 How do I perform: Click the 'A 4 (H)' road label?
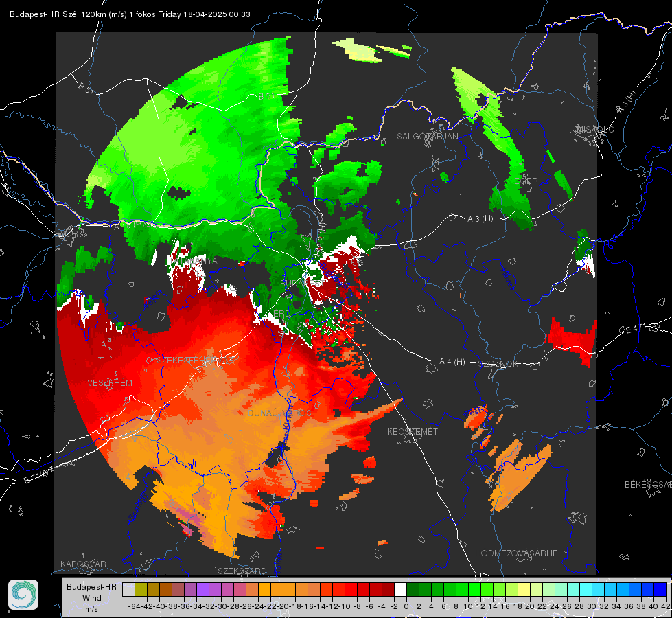pyautogui.click(x=452, y=362)
